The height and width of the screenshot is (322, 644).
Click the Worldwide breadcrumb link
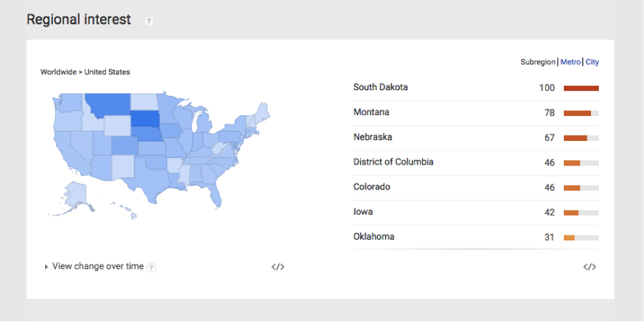click(x=58, y=72)
